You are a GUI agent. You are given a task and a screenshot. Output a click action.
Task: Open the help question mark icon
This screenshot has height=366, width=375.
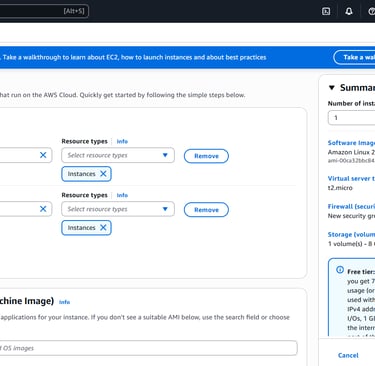point(372,11)
